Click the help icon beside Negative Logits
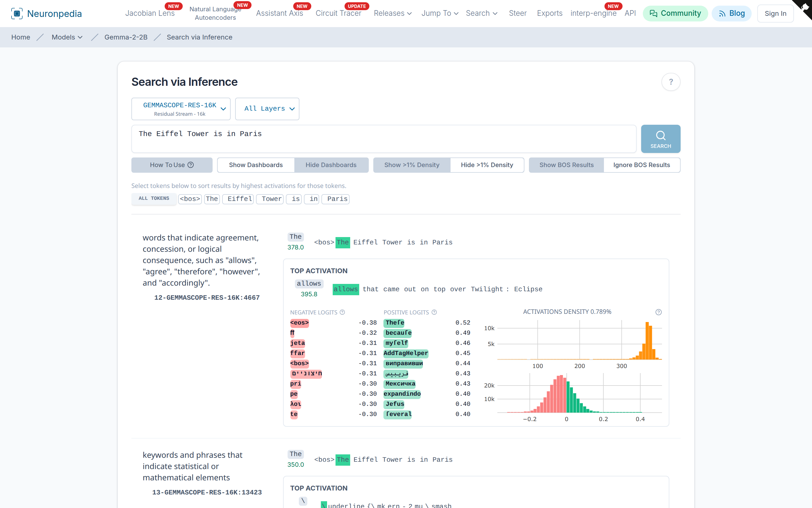This screenshot has width=812, height=508. [x=342, y=312]
